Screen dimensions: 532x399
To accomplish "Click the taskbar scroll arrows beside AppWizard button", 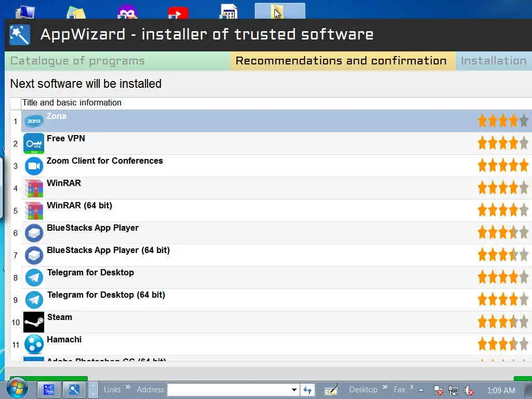I will [92, 390].
